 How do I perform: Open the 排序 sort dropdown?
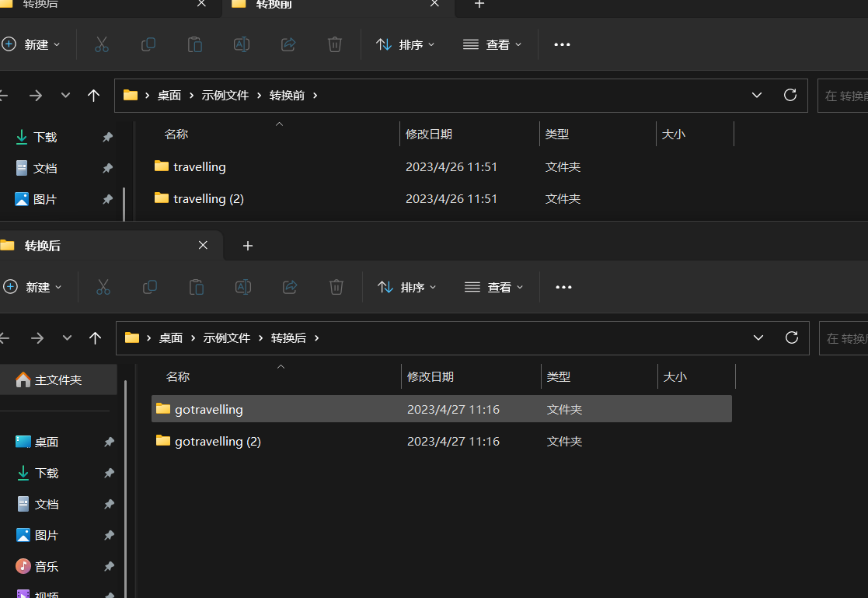pos(406,44)
